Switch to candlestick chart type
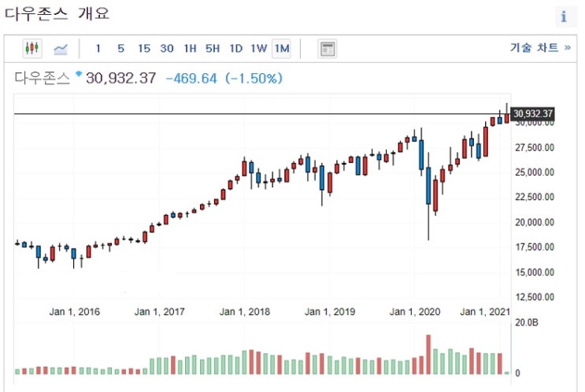The height and width of the screenshot is (392, 585). point(32,49)
